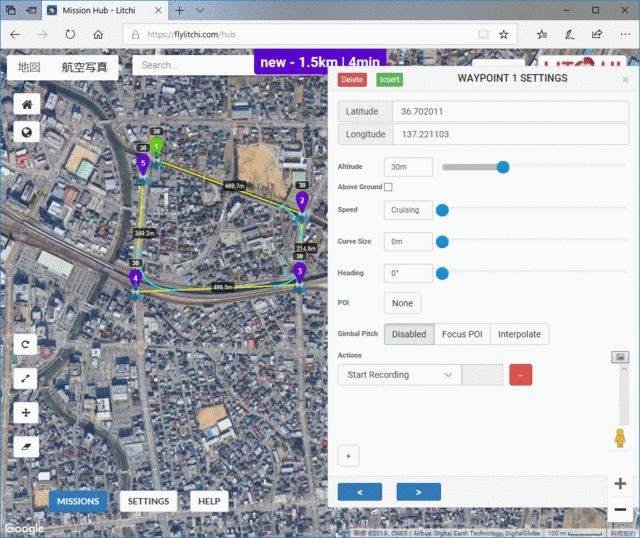Click the action parameter field
The height and width of the screenshot is (538, 640).
(x=482, y=375)
